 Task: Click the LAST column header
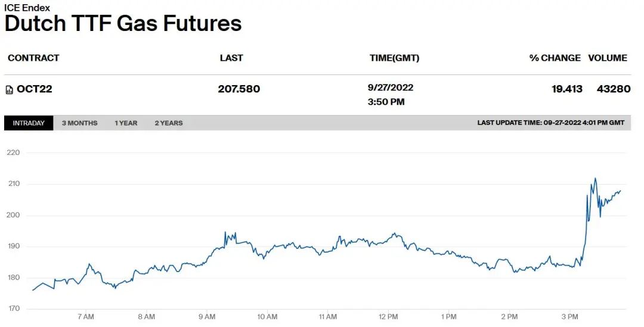click(x=231, y=58)
